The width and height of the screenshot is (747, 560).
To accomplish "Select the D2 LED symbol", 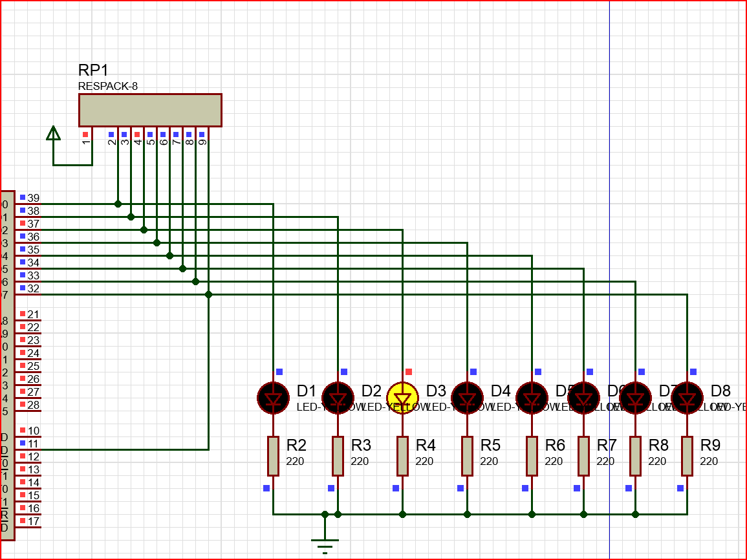I will pos(338,398).
